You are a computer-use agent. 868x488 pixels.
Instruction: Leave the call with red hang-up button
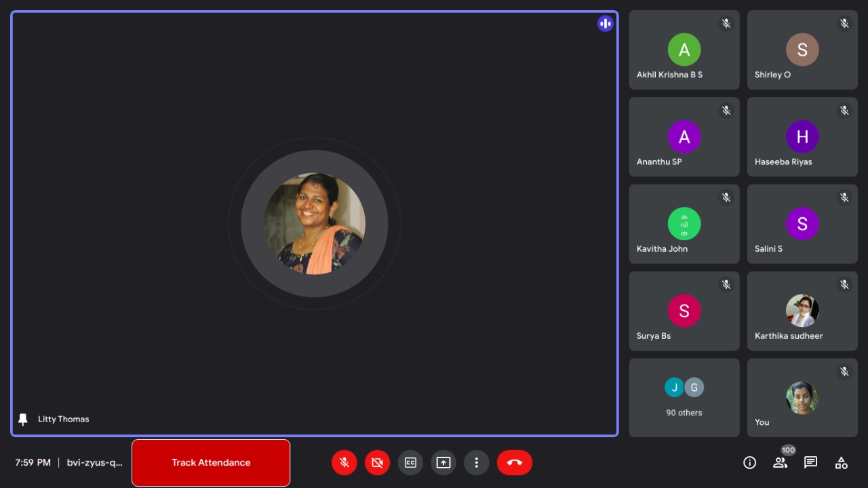click(515, 463)
